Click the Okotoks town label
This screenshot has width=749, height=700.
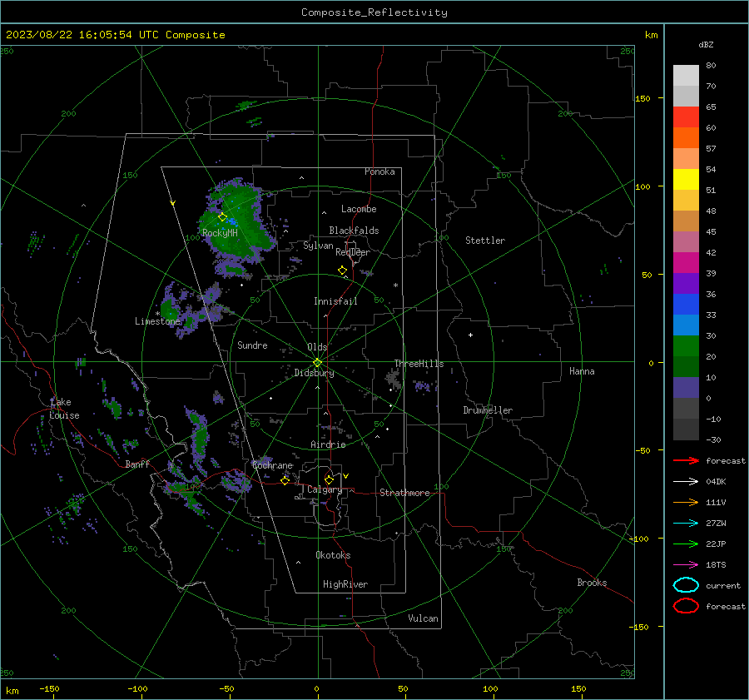(333, 555)
